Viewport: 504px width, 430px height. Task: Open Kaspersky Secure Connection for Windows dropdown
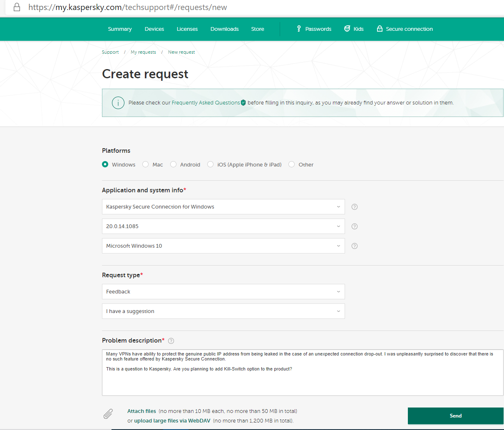click(x=223, y=207)
